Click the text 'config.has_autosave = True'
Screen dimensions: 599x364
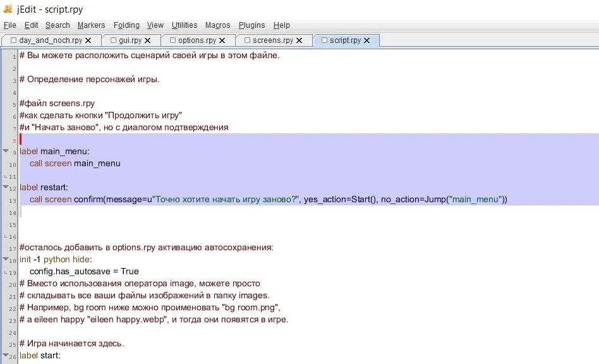(84, 272)
